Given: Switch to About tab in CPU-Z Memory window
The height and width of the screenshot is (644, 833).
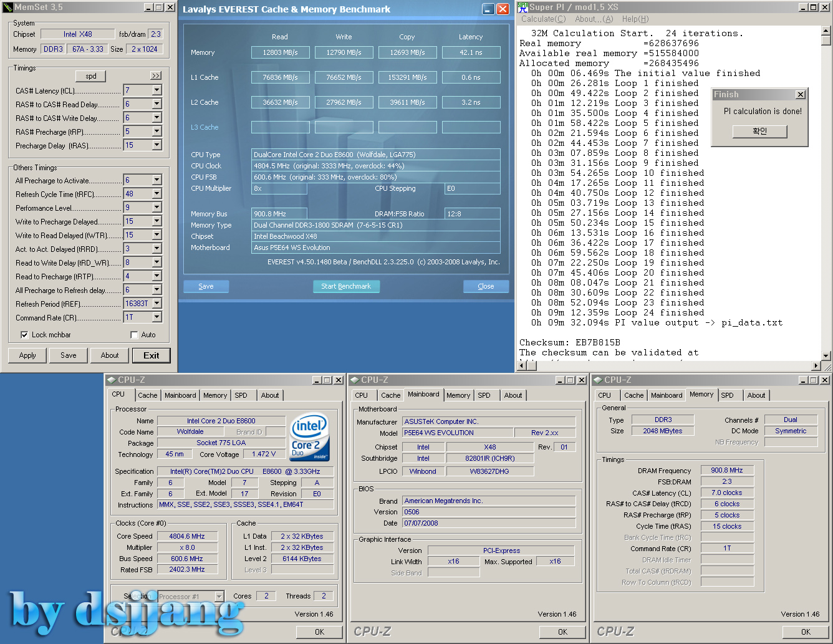Looking at the screenshot, I should pos(756,395).
